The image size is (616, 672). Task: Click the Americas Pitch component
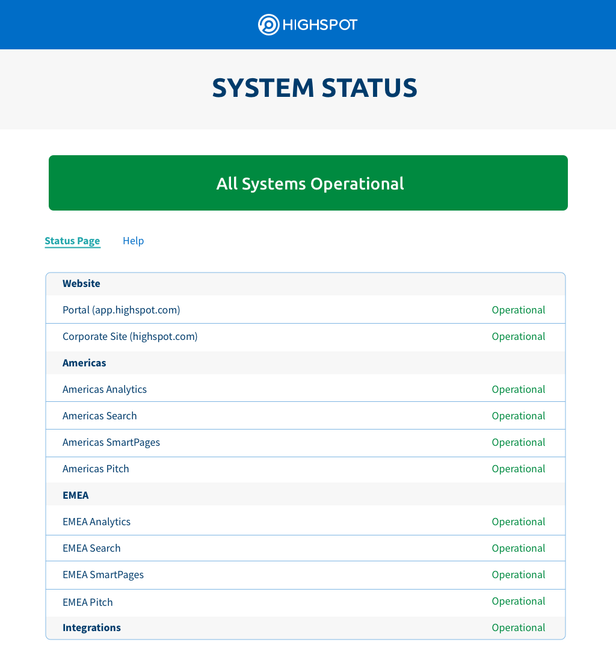click(96, 469)
